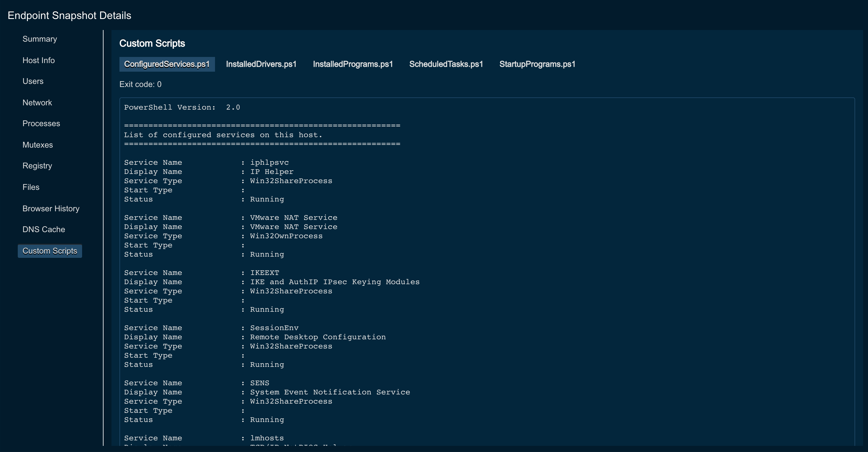Navigate to the Registry section
Viewport: 868px width, 452px height.
click(37, 166)
